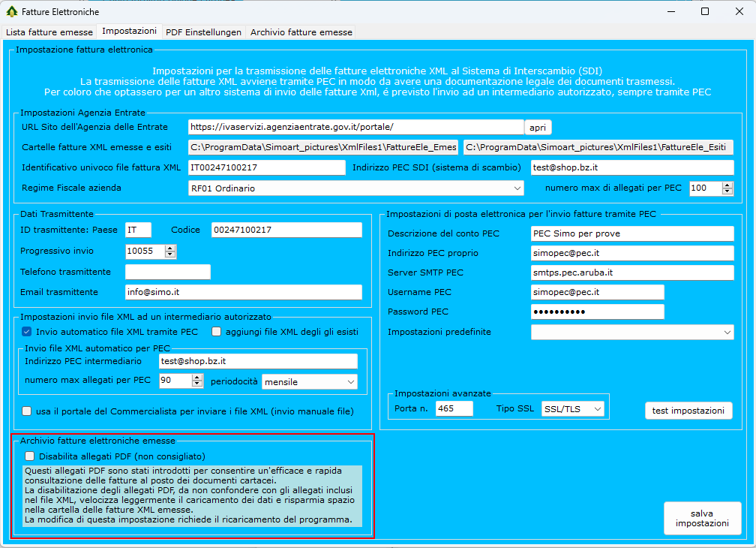
Task: Enable Disabilita allegati PDF checkbox
Action: (x=30, y=456)
